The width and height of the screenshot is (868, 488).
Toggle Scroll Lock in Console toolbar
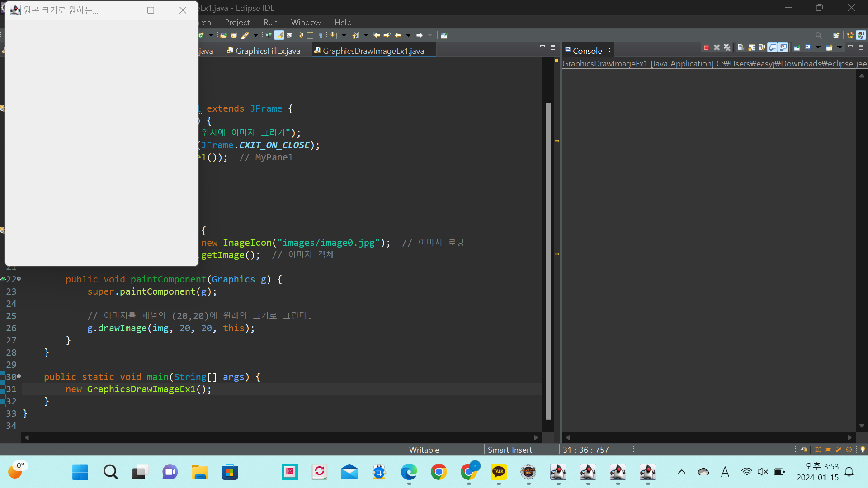pos(751,47)
